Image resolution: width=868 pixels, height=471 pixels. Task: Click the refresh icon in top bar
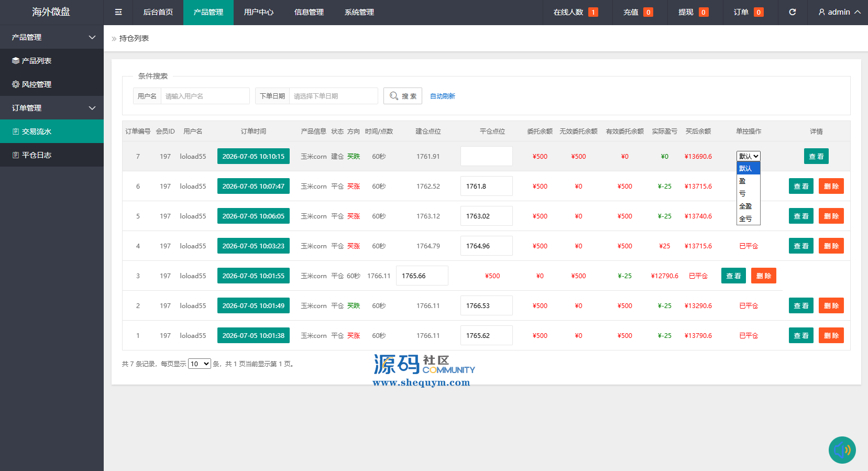(x=793, y=12)
